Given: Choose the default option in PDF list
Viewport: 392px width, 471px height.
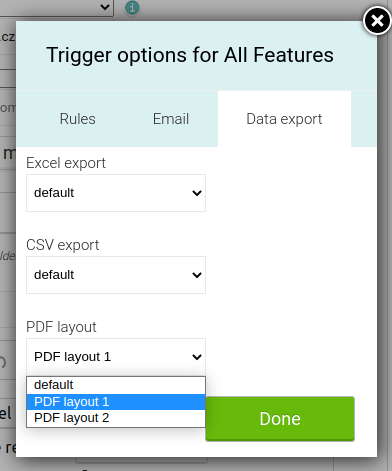Looking at the screenshot, I should (x=116, y=385).
